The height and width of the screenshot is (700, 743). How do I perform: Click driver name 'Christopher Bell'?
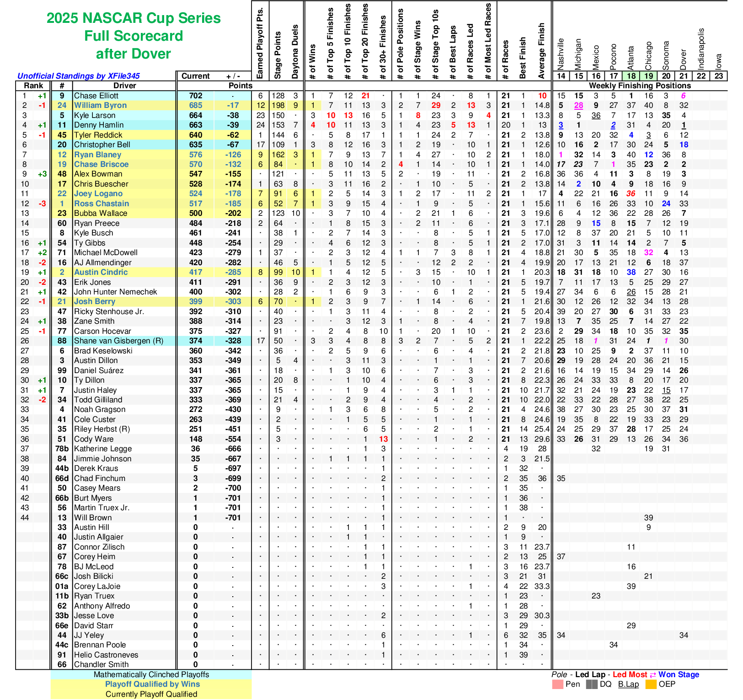pyautogui.click(x=102, y=144)
